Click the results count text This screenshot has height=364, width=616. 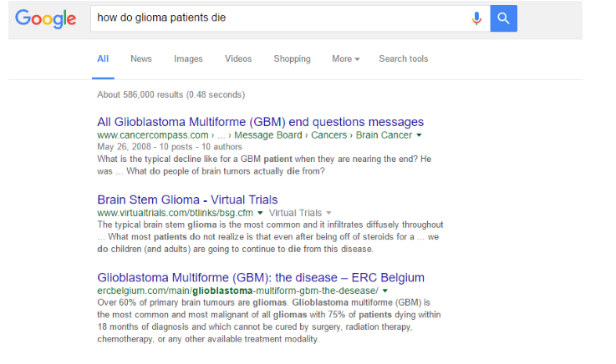171,94
